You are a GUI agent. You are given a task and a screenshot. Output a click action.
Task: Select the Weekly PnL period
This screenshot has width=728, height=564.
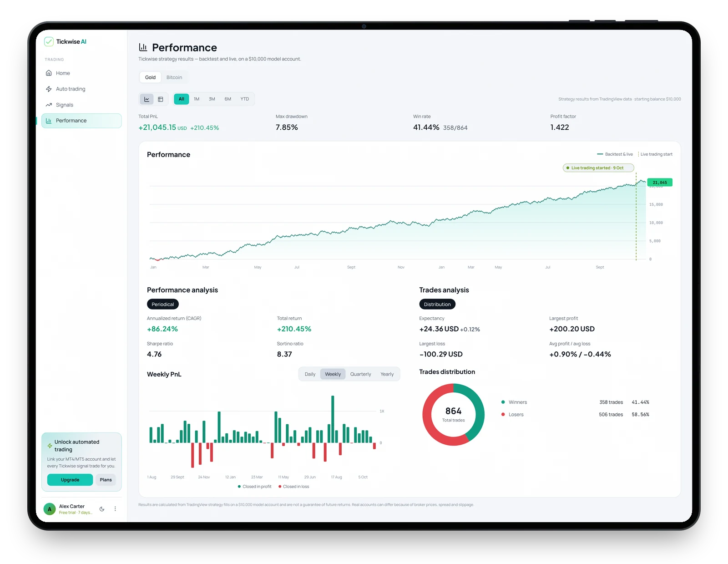point(333,374)
